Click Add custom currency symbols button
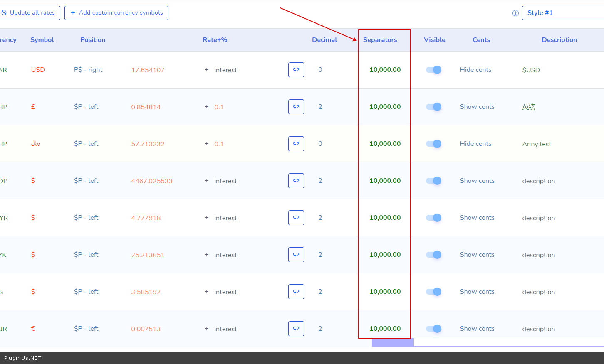This screenshot has height=364, width=604. (116, 13)
